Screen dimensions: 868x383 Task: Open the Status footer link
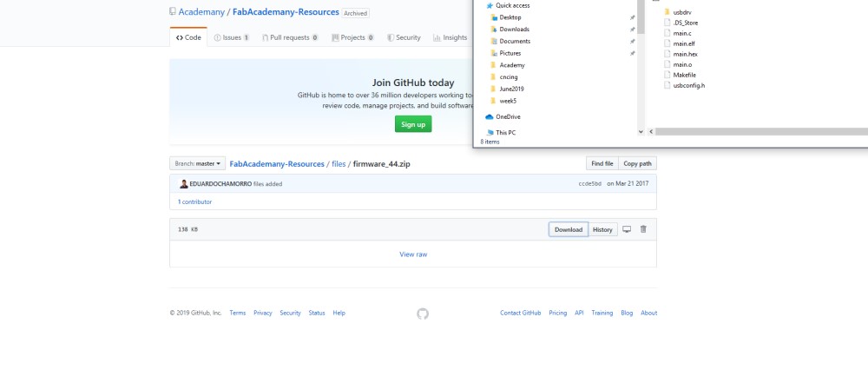pyautogui.click(x=317, y=314)
